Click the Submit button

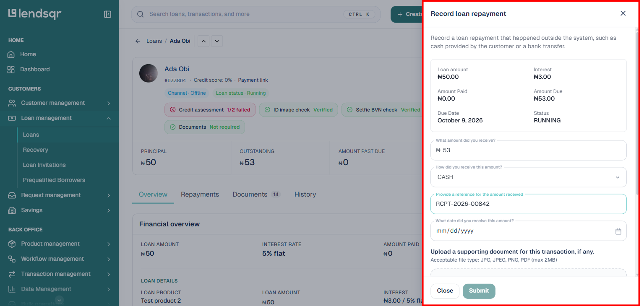[x=479, y=291]
